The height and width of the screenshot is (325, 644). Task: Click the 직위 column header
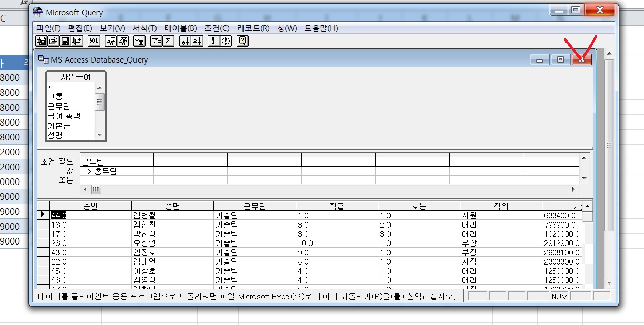coord(500,206)
